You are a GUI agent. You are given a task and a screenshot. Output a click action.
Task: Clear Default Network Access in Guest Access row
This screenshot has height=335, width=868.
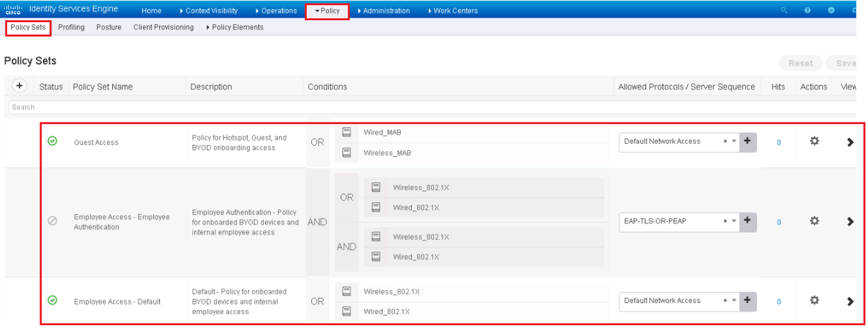pyautogui.click(x=725, y=142)
